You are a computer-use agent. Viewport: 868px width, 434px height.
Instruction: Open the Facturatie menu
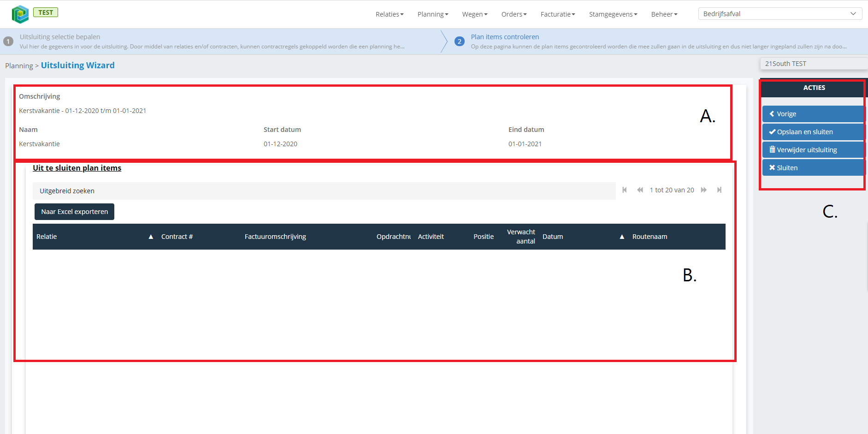tap(558, 14)
